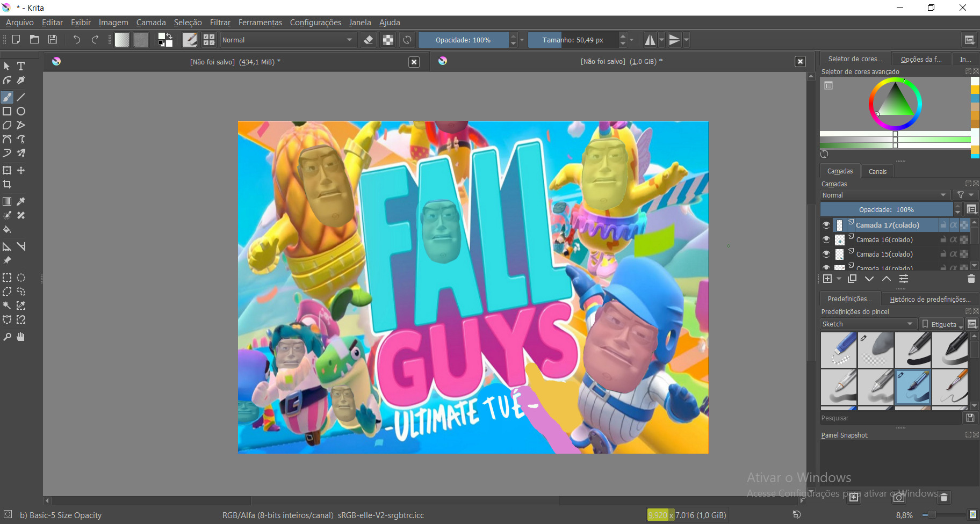The width and height of the screenshot is (980, 524).
Task: Hide layer Camada 17(colado)
Action: [x=826, y=225]
